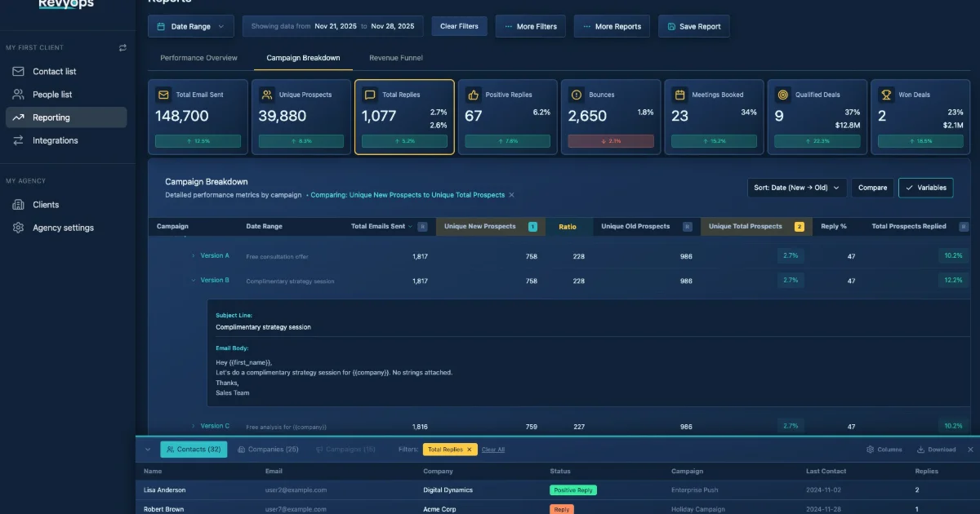Click the calendar icon on Meetings Booked card
The width and height of the screenshot is (980, 514).
coord(679,95)
